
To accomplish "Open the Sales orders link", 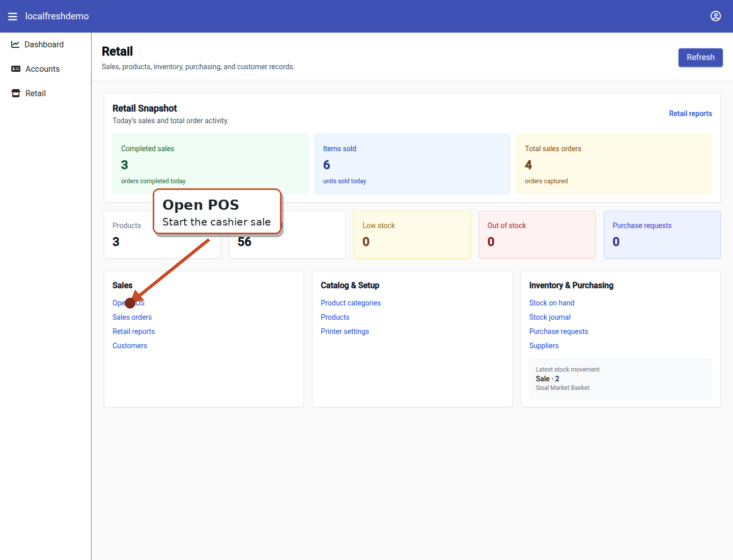I will (x=132, y=317).
